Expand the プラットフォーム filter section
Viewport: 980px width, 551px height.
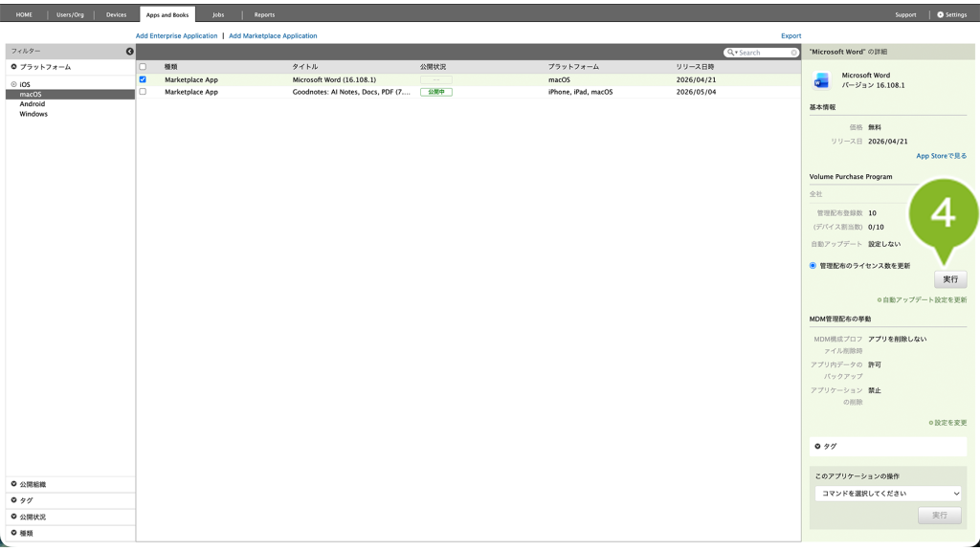(13, 67)
